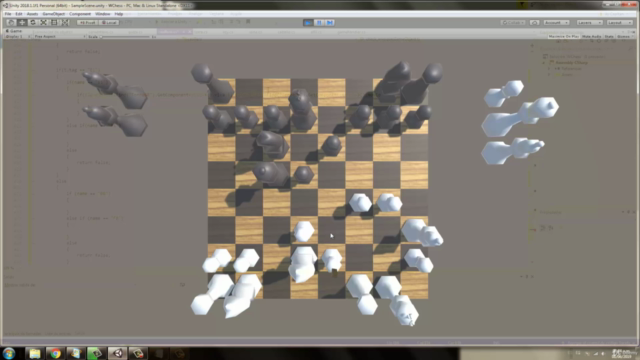Screen dimensions: 640x360
Task: Adjust the Game view Scale slider
Action: [126, 37]
